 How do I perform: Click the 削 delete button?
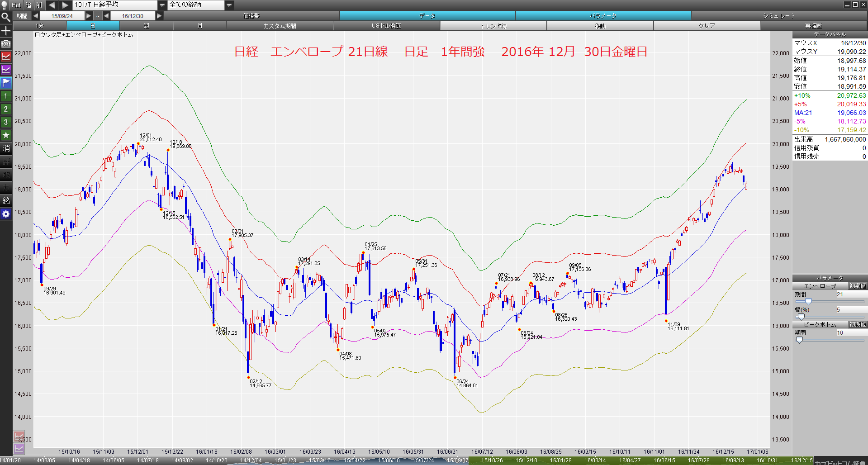[x=39, y=5]
